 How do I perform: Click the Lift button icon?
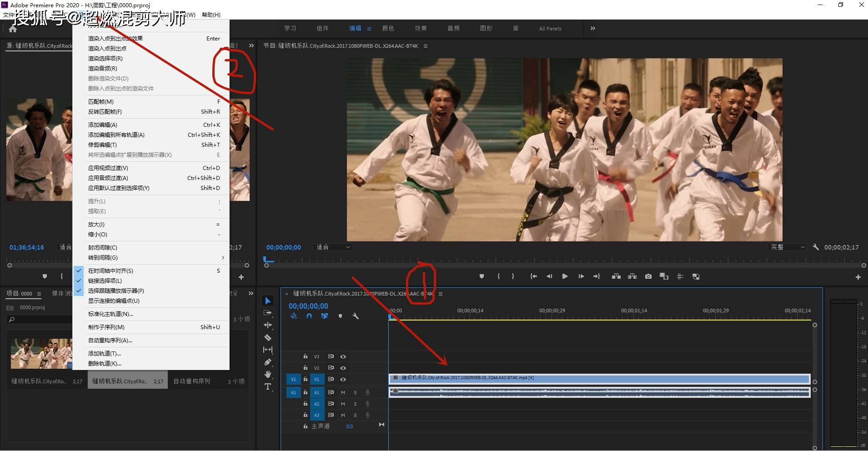[x=616, y=276]
